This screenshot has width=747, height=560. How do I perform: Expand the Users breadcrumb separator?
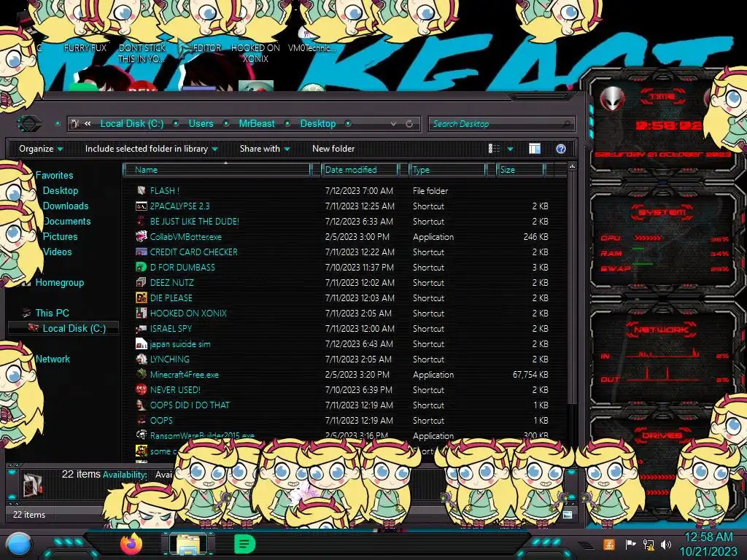[x=226, y=124]
